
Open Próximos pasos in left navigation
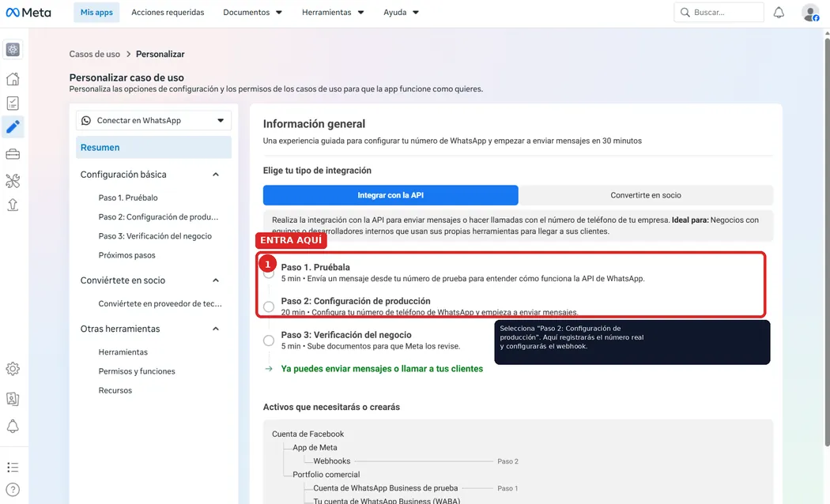click(x=127, y=255)
